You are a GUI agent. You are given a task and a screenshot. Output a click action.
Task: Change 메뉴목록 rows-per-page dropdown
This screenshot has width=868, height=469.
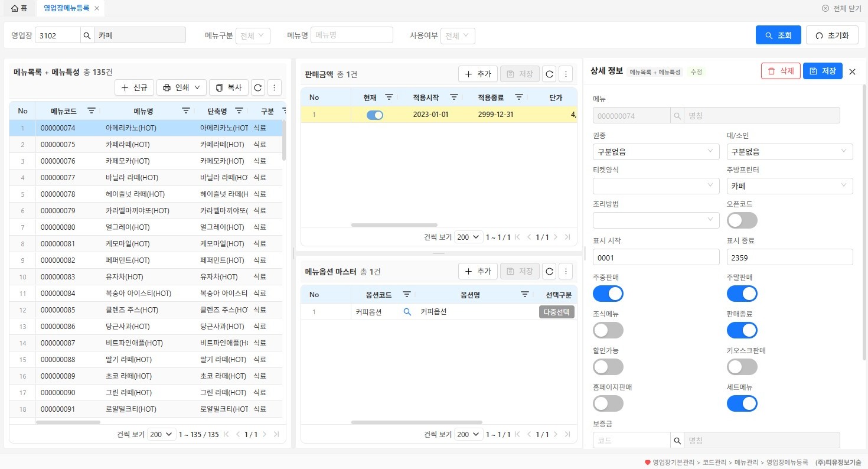tap(162, 434)
